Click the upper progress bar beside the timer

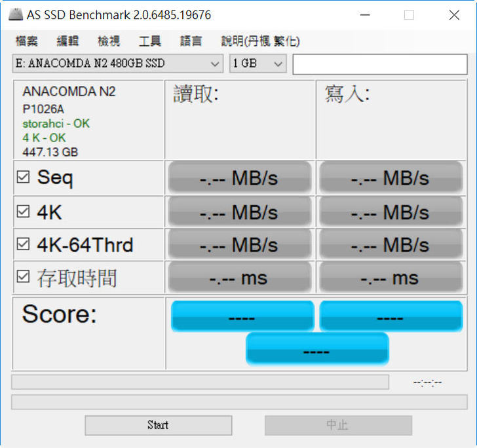point(200,382)
